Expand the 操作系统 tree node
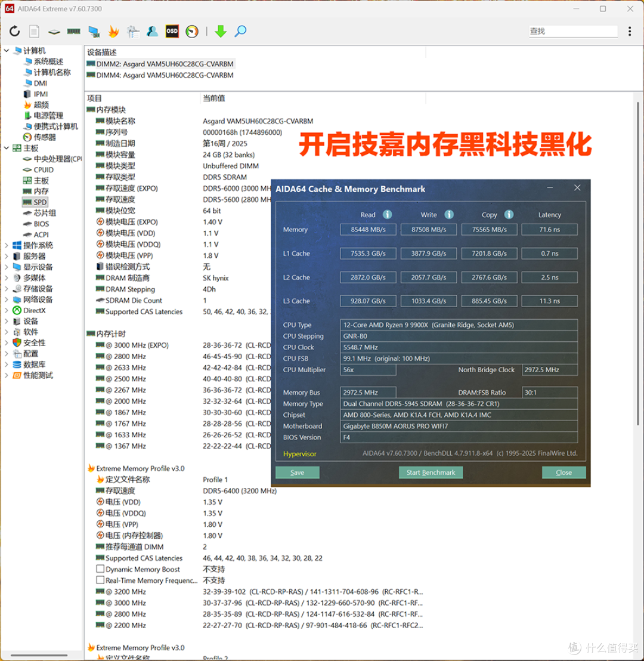Image resolution: width=644 pixels, height=661 pixels. point(7,245)
